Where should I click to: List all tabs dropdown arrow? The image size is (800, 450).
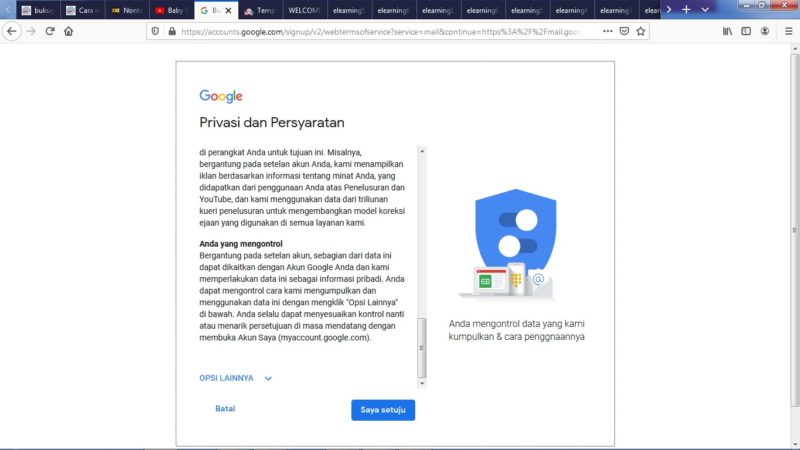tap(705, 10)
